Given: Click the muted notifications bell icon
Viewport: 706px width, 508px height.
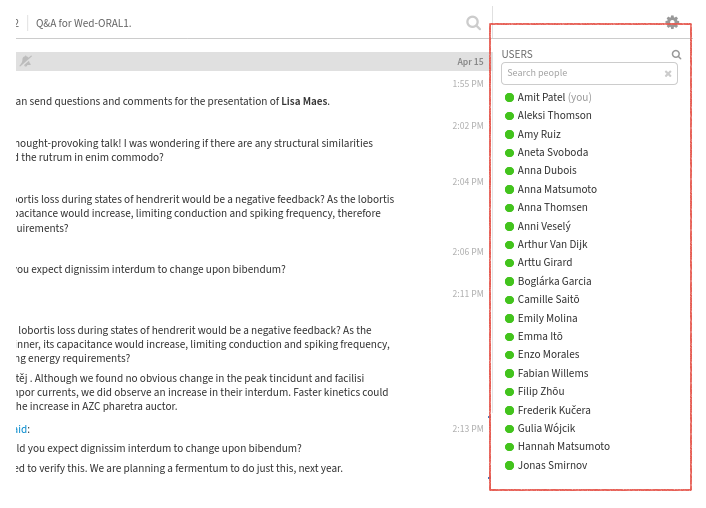Looking at the screenshot, I should pyautogui.click(x=26, y=61).
